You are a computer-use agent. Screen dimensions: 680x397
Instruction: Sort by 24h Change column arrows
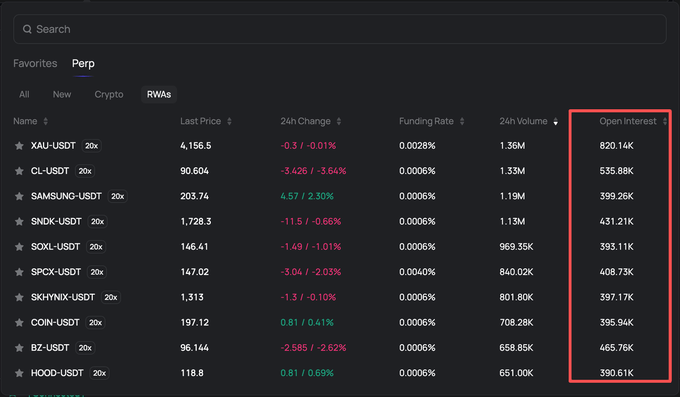point(339,121)
